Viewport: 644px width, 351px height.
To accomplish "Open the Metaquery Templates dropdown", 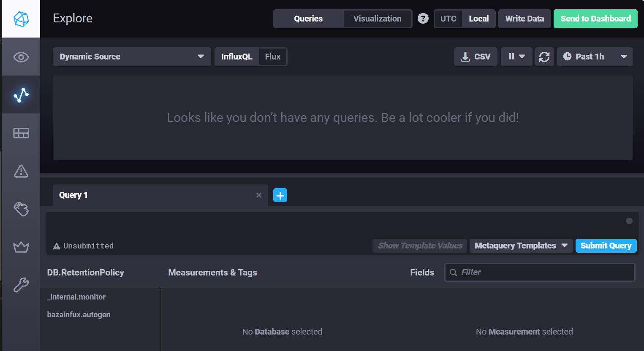I will click(x=521, y=246).
